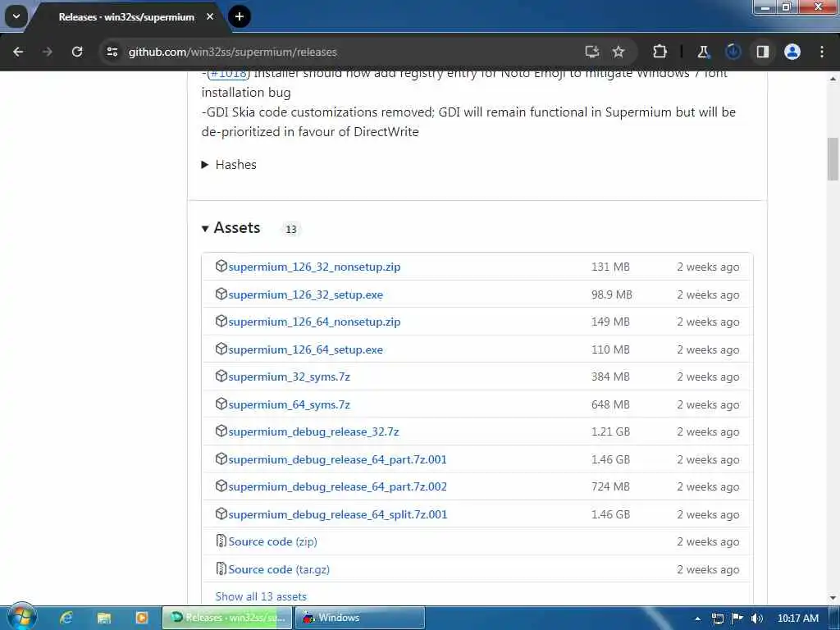Download supermium_debug_release_32.7z
The width and height of the screenshot is (840, 630).
pos(313,431)
